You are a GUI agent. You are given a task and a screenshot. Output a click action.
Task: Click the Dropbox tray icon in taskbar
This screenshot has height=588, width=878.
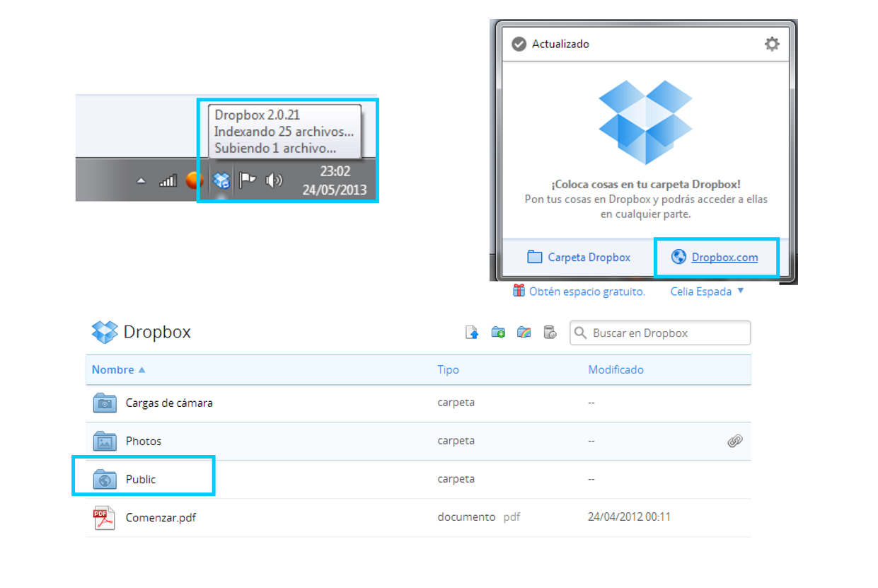click(221, 180)
